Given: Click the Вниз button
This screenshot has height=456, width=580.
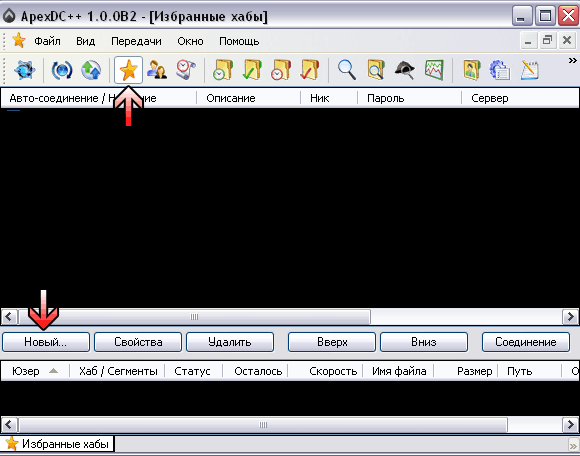Looking at the screenshot, I should click(x=424, y=342).
